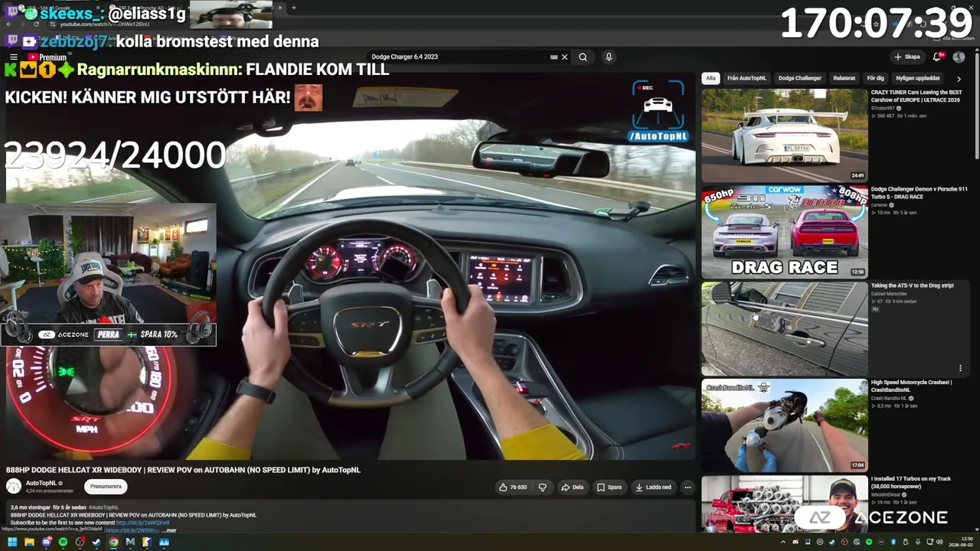Click the #AutoTopNL hashtag
980x551 pixels.
click(103, 507)
